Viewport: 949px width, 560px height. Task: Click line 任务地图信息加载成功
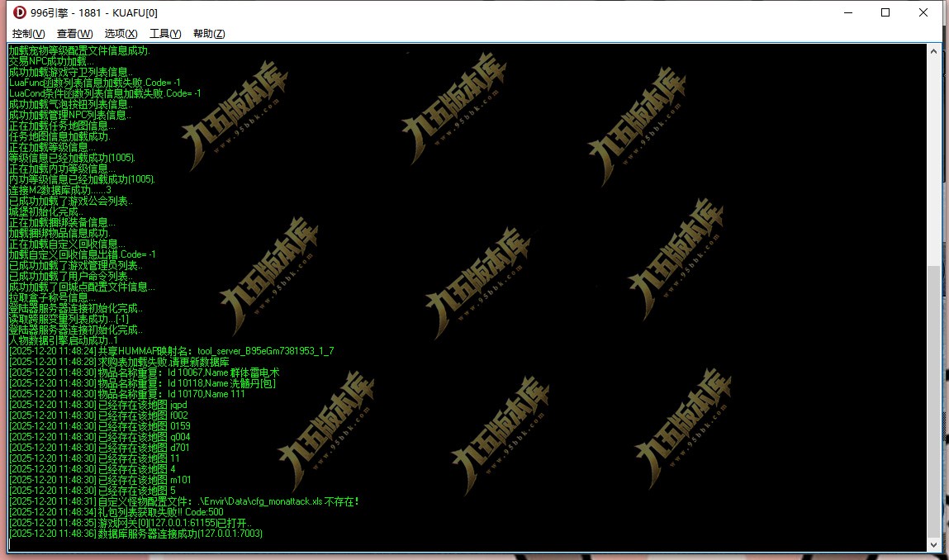click(x=59, y=137)
